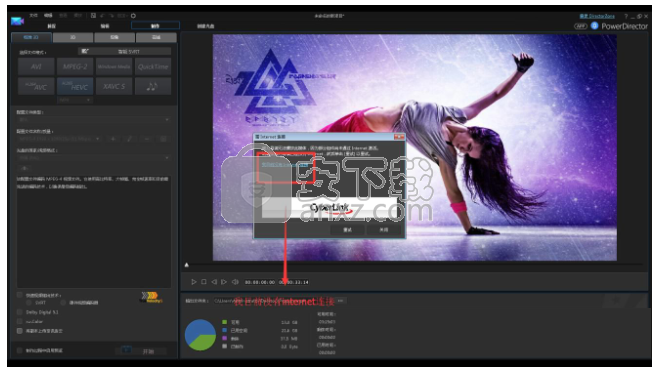
Task: Select the Device output tab
Action: pos(114,37)
